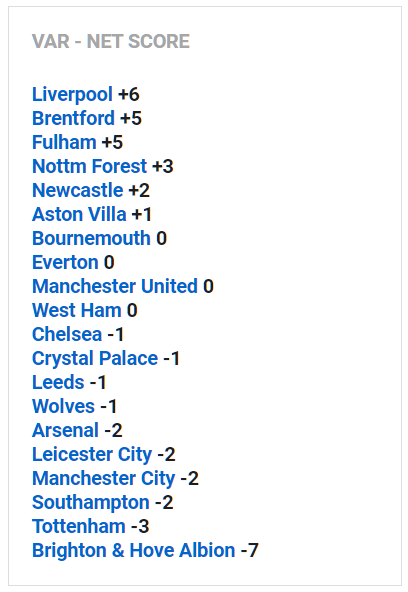Click the Brentford link
The height and width of the screenshot is (592, 408).
click(74, 118)
